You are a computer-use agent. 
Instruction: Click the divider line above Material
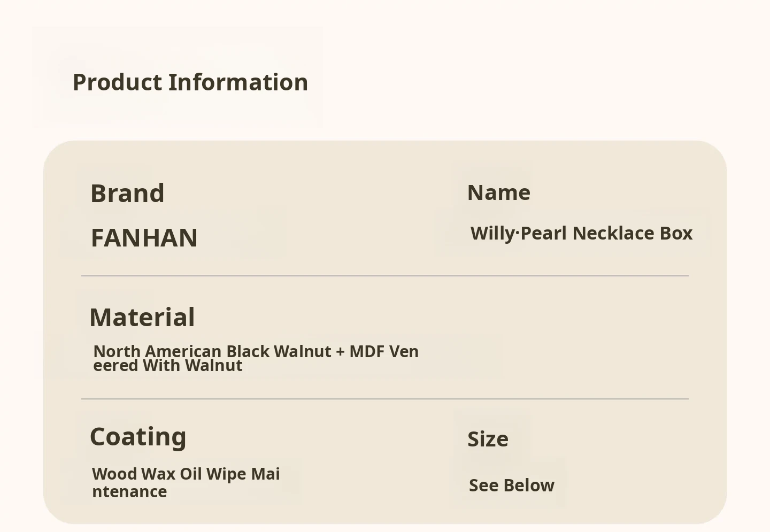(385, 276)
